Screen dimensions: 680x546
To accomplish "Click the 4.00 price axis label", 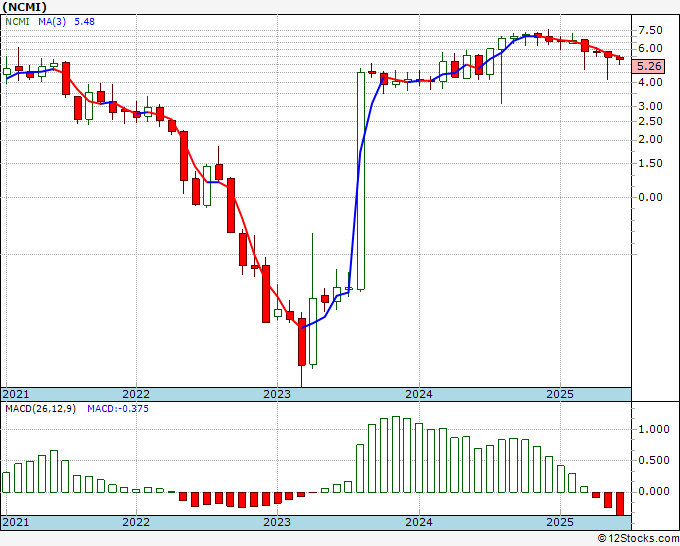I will (x=650, y=82).
